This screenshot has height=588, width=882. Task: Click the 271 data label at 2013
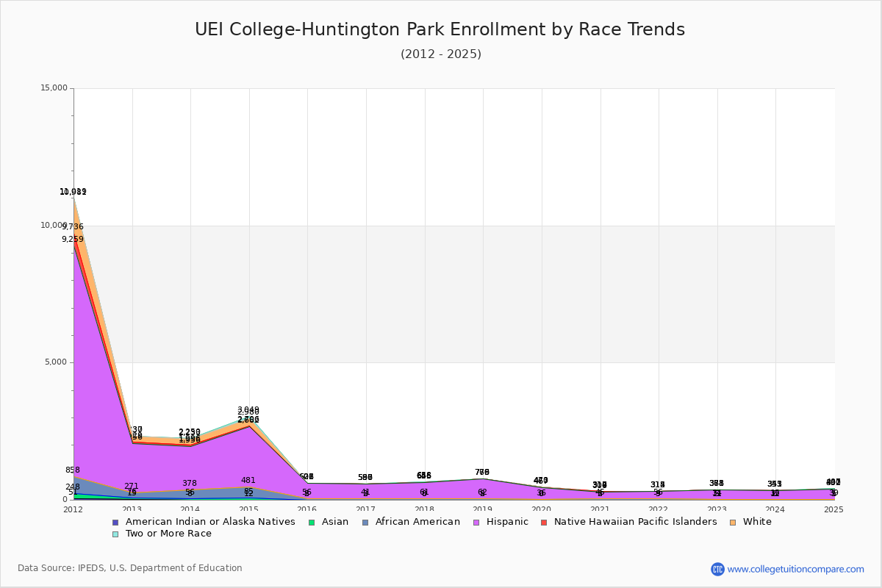[132, 487]
